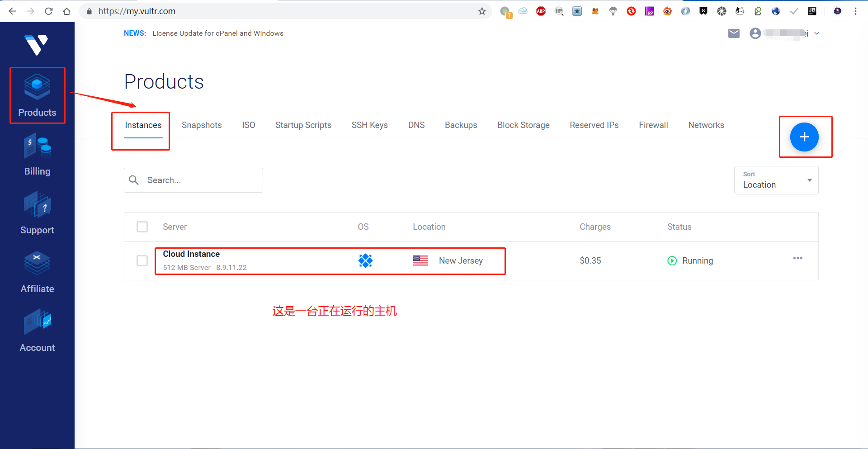Switch to the Instances tab

click(143, 125)
